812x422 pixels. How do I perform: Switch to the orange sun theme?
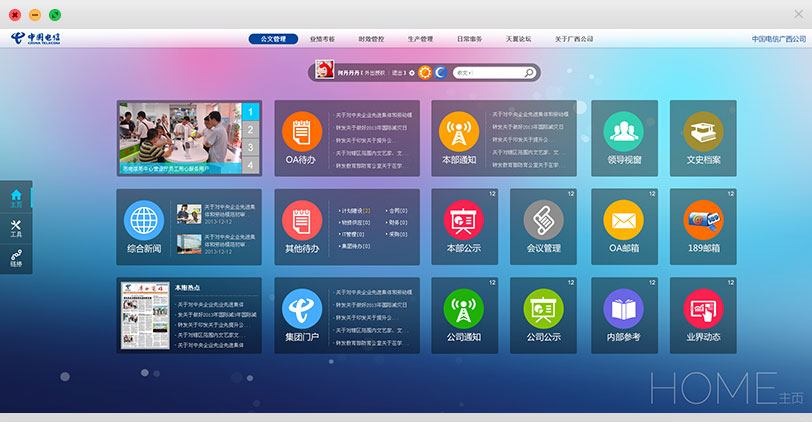point(425,72)
